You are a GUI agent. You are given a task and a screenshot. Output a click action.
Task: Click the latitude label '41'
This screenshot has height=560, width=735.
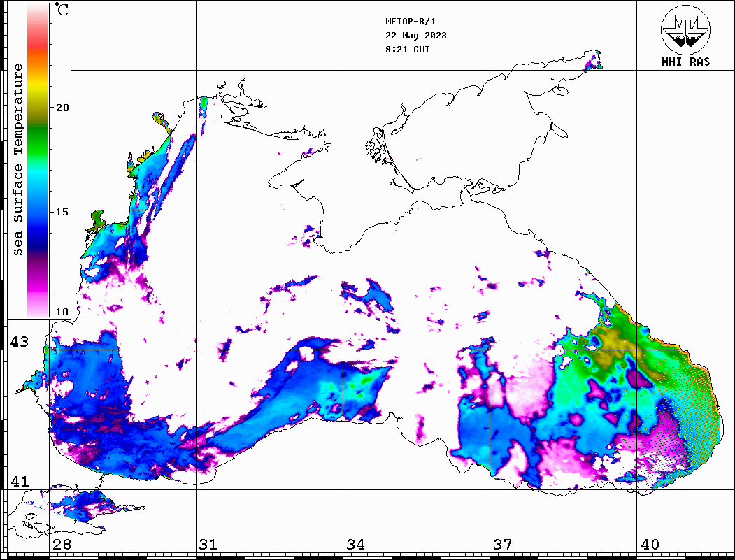coord(19,481)
